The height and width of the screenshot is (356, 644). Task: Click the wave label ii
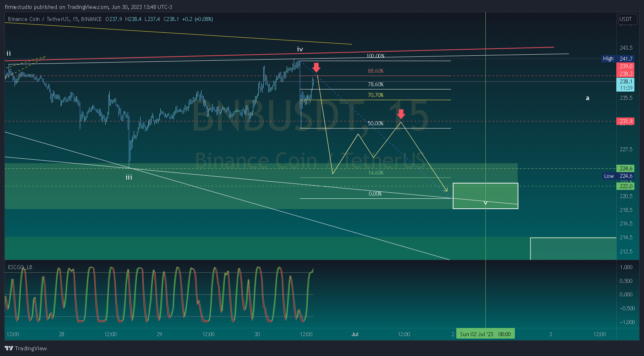(x=9, y=54)
